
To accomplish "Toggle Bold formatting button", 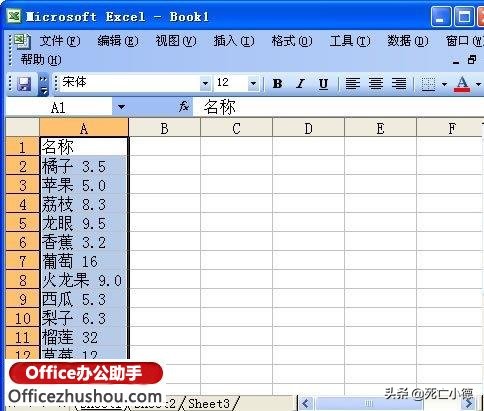I will tap(277, 83).
